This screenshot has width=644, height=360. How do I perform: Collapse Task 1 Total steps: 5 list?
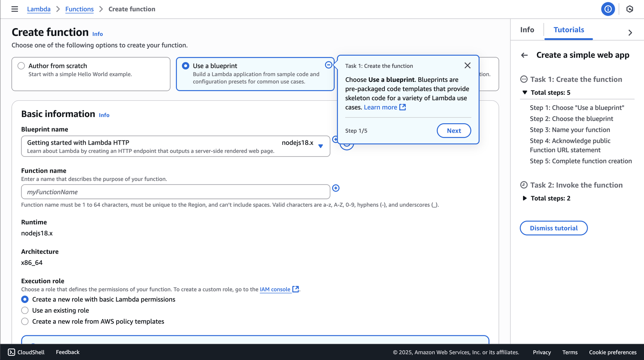pyautogui.click(x=525, y=92)
